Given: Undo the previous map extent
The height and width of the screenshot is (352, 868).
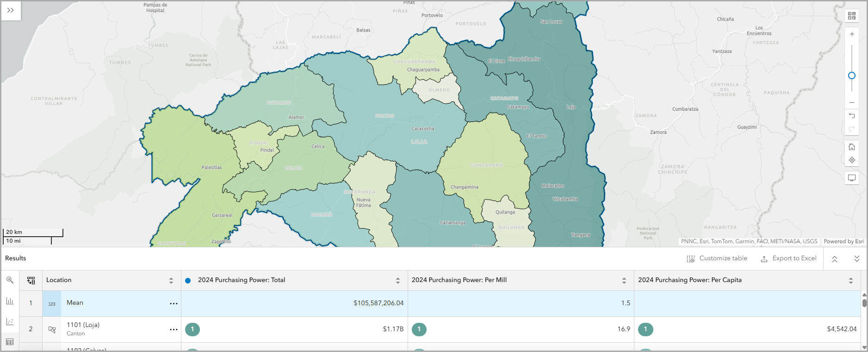Looking at the screenshot, I should pyautogui.click(x=852, y=116).
